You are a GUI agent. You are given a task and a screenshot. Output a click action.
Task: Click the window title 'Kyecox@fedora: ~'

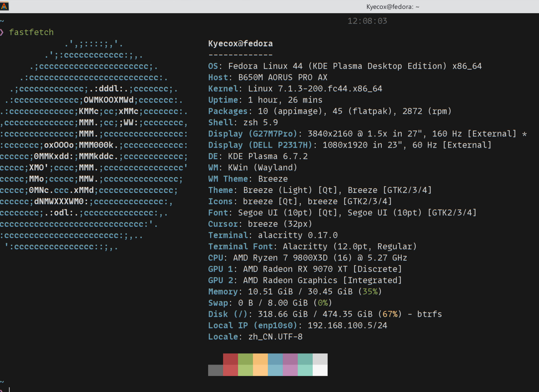(393, 7)
